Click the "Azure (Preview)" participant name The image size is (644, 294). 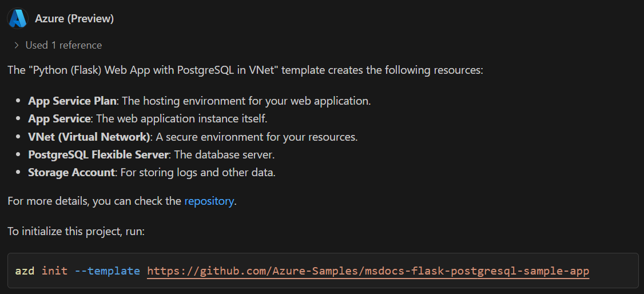point(74,19)
